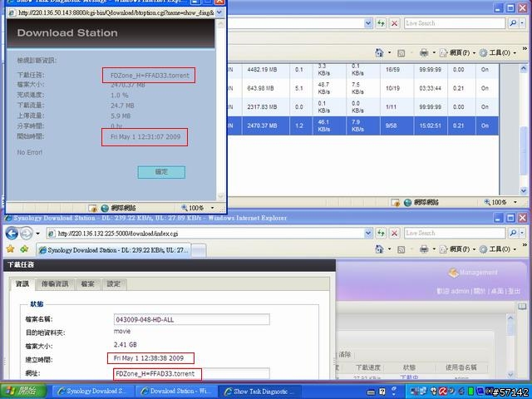Open zoom 100% dropdown in upper window status bar
Screen dimensions: 532x399
[x=515, y=202]
